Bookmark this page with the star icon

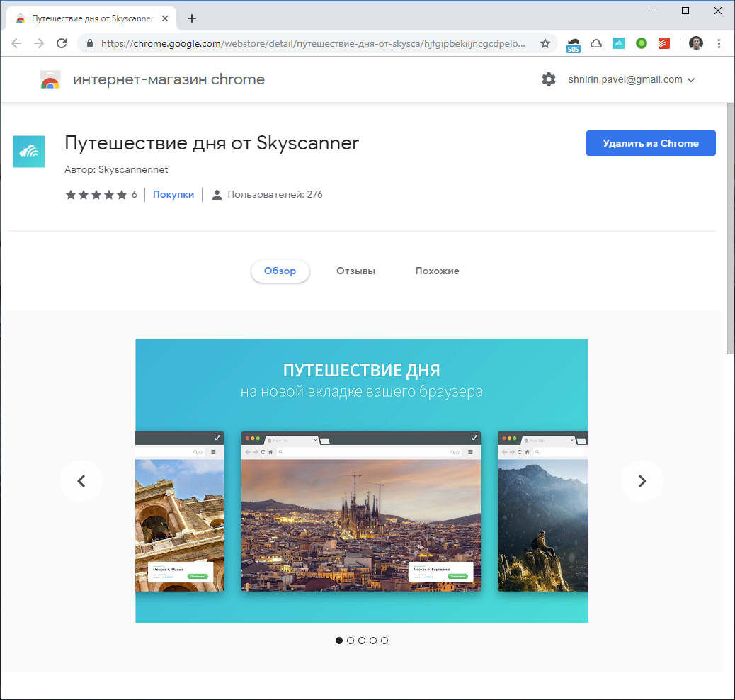click(x=545, y=44)
